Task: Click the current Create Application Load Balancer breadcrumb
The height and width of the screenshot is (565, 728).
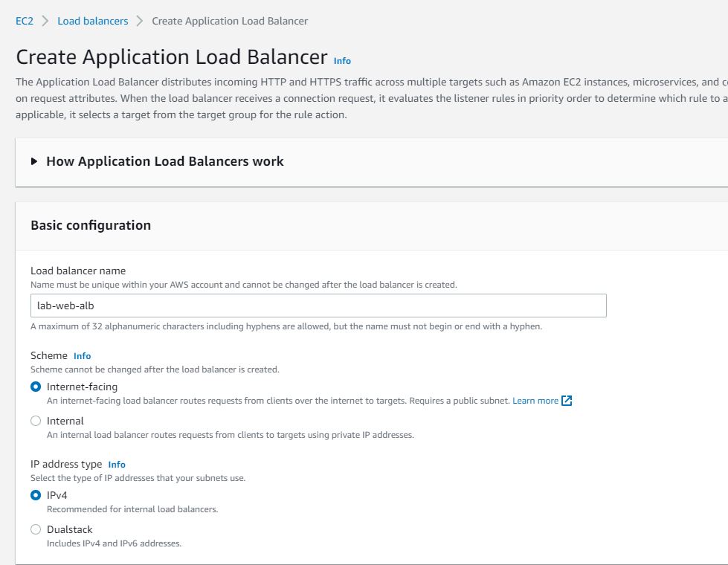Action: pyautogui.click(x=230, y=21)
